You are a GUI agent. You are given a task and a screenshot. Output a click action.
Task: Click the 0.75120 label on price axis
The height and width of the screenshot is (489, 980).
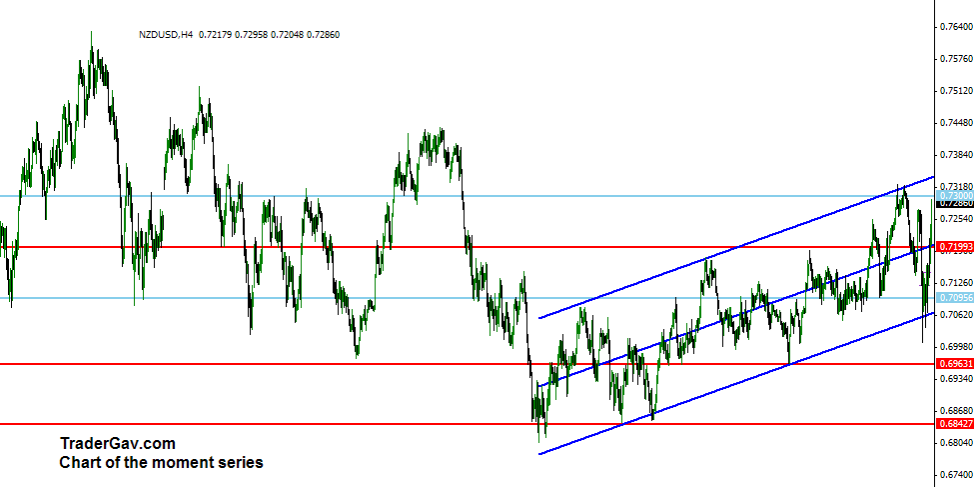coord(955,91)
